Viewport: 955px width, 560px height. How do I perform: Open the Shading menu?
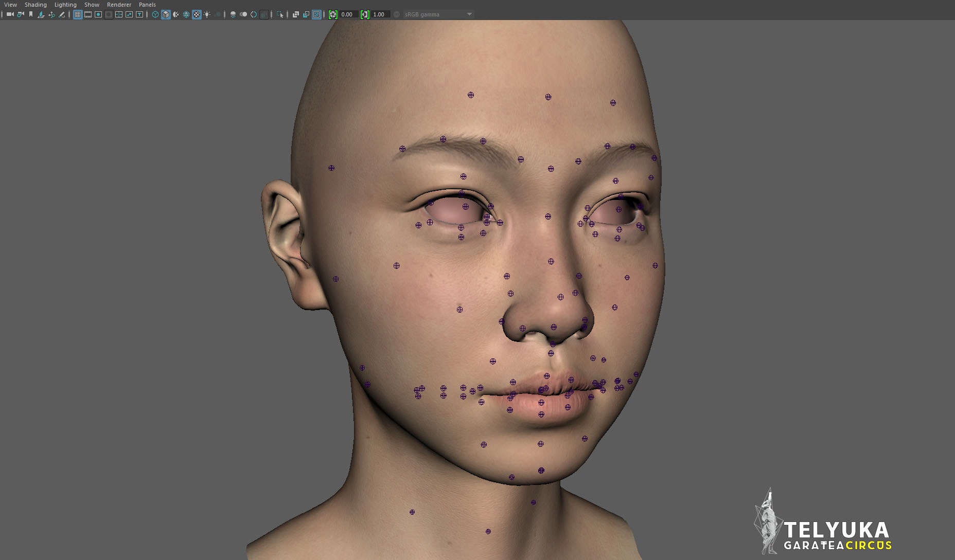(36, 5)
